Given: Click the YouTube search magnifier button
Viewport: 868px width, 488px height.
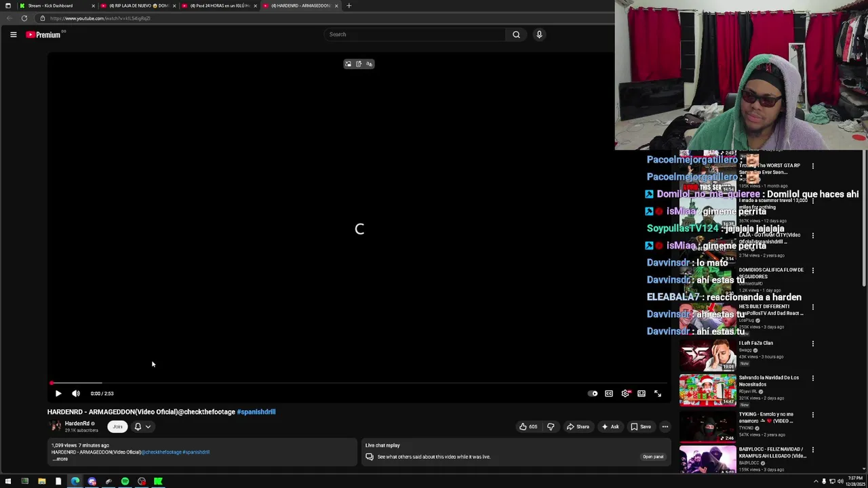Looking at the screenshot, I should pyautogui.click(x=516, y=35).
